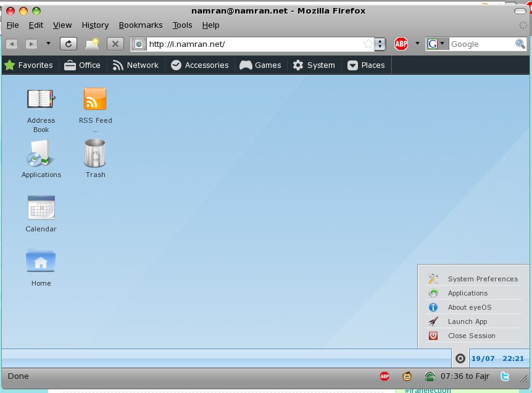Bookmark page with the star icon
The image size is (532, 393).
[368, 44]
